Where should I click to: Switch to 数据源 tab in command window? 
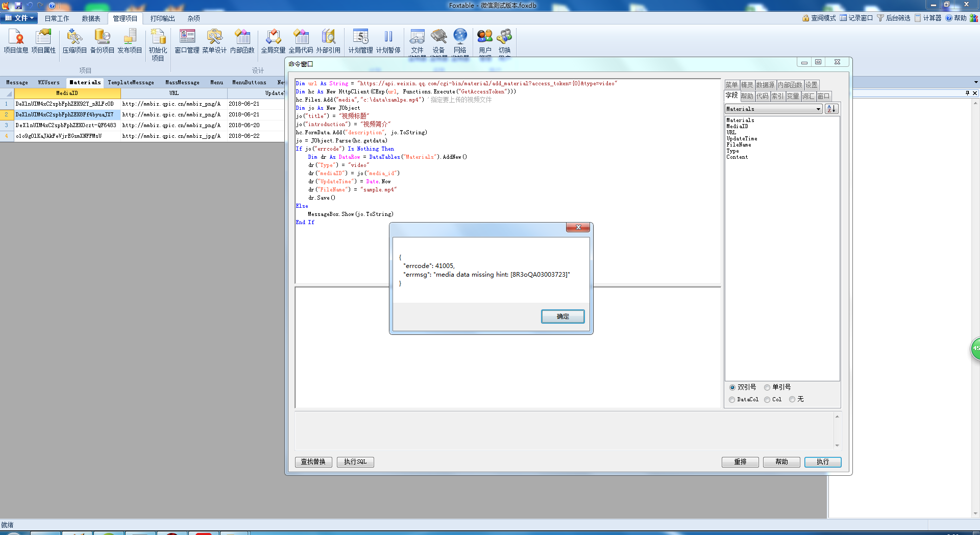(765, 85)
